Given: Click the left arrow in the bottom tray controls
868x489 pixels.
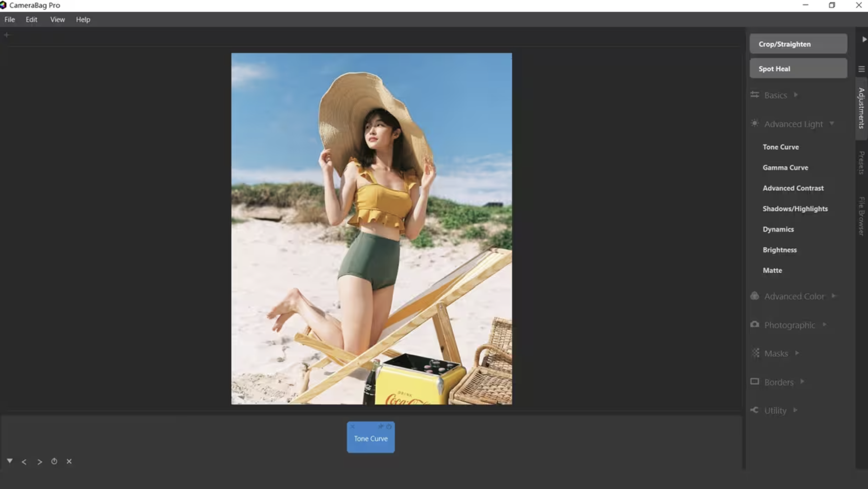Looking at the screenshot, I should [24, 462].
